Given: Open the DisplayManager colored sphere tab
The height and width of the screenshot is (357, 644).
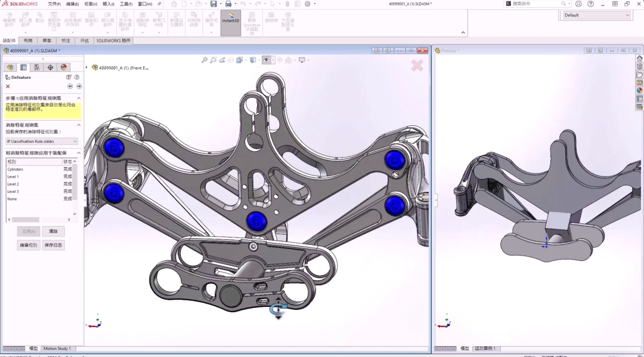Looking at the screenshot, I should (x=64, y=67).
